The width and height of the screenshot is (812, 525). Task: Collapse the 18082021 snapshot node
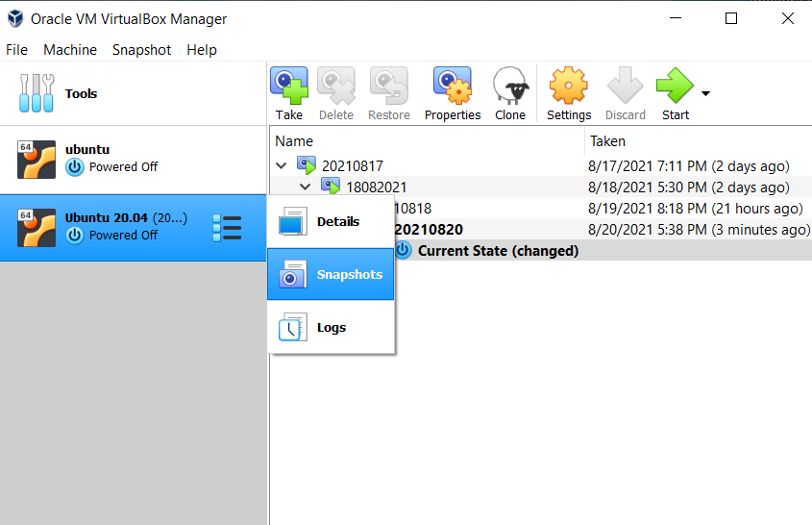(x=305, y=187)
